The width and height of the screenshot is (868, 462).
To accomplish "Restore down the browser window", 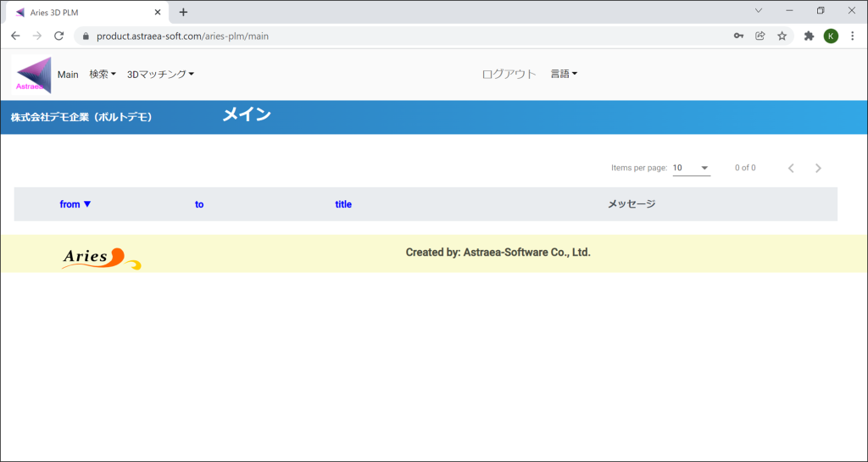I will [821, 10].
